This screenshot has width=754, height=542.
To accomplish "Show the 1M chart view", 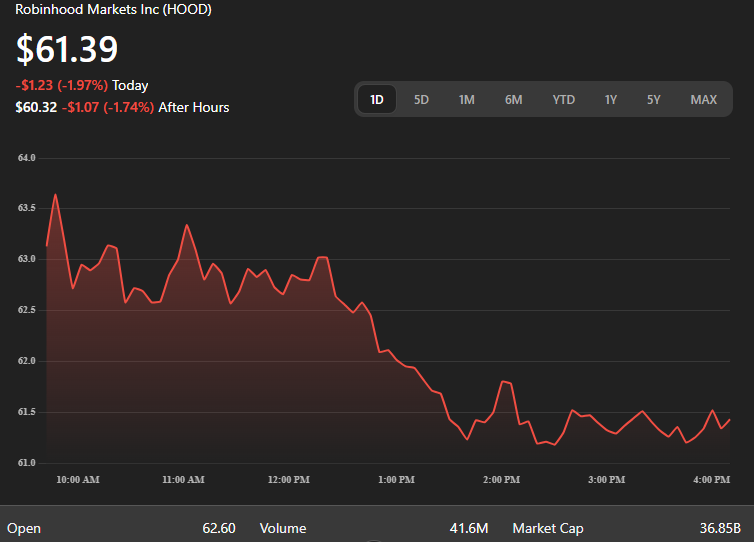I will 466,99.
